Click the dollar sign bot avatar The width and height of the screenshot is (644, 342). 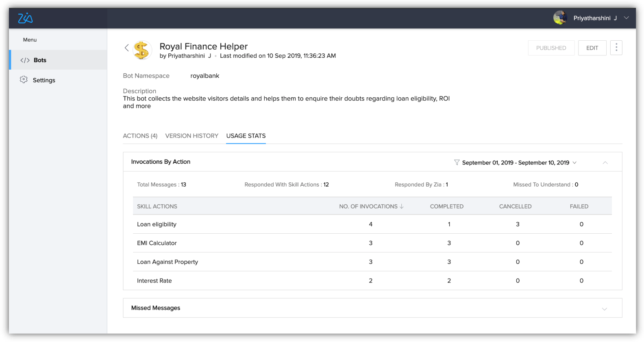pyautogui.click(x=142, y=50)
